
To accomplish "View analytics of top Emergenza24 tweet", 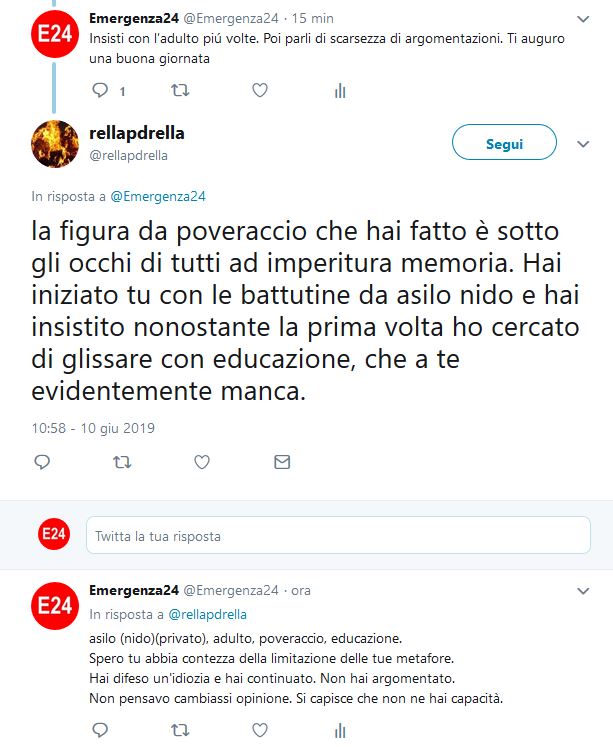I will 340,90.
